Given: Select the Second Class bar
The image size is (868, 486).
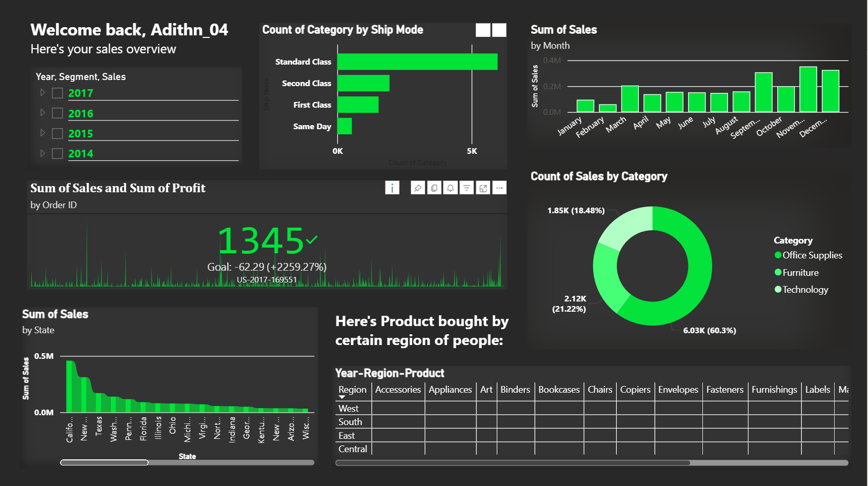Looking at the screenshot, I should [x=364, y=83].
